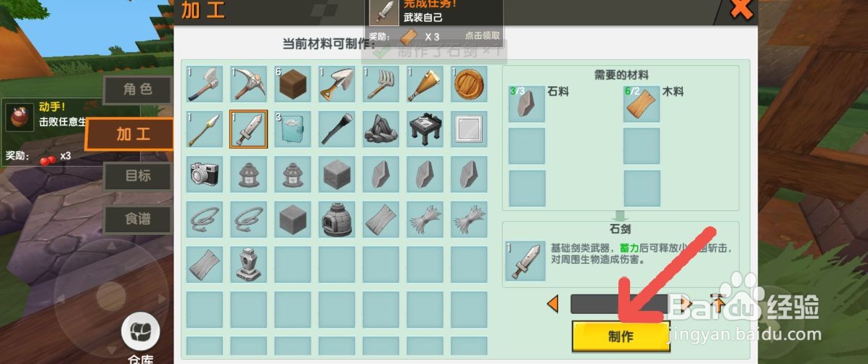Select the shovel recipe icon
The height and width of the screenshot is (364, 868).
(x=337, y=84)
